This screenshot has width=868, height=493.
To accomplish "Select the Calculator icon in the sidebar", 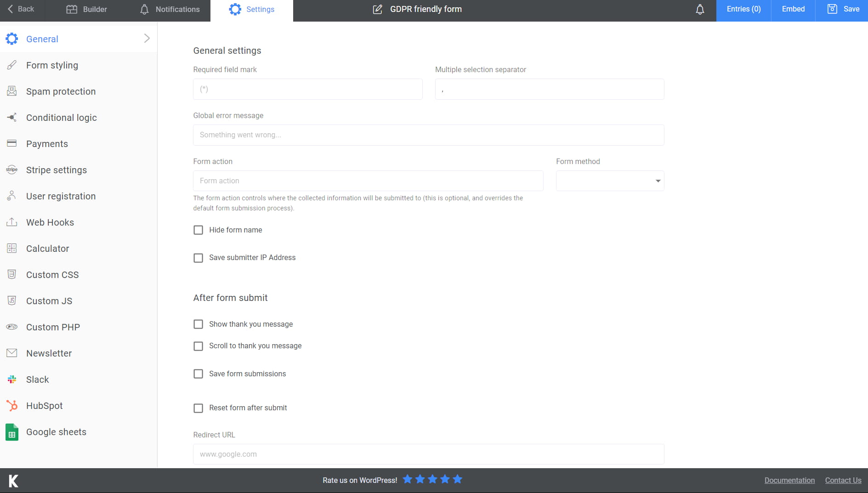I will [x=11, y=248].
